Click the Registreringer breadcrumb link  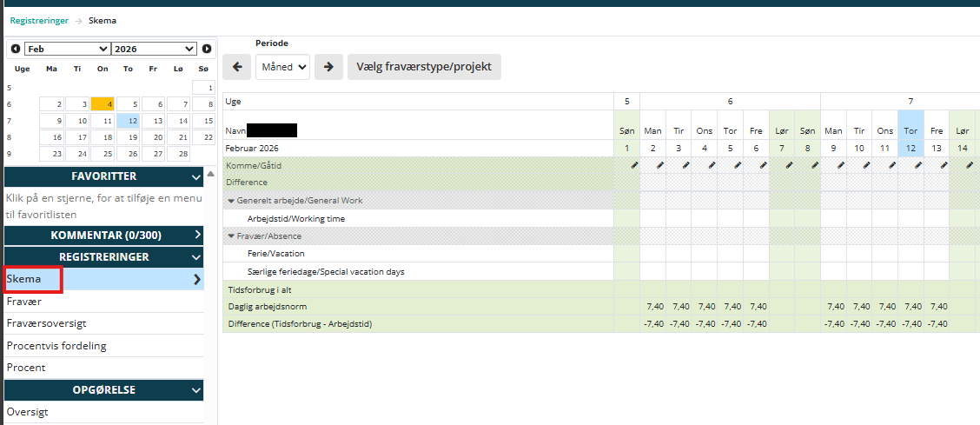click(x=39, y=20)
